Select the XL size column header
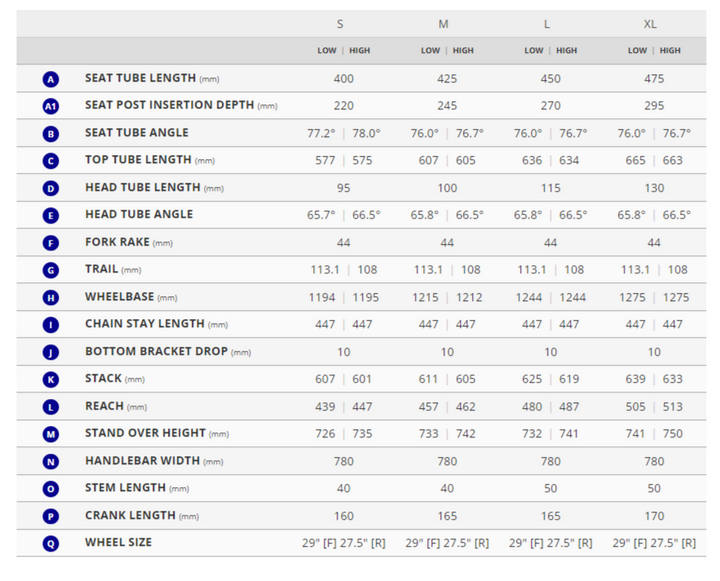The height and width of the screenshot is (581, 720). (x=650, y=24)
